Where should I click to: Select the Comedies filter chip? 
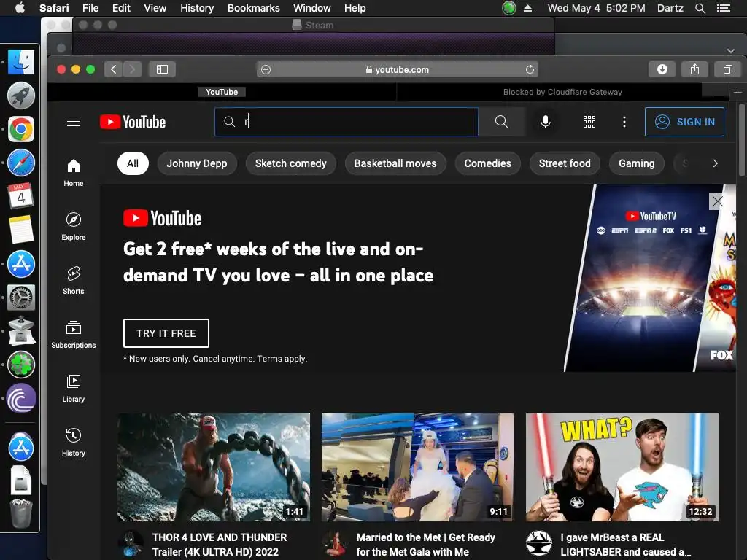tap(487, 163)
